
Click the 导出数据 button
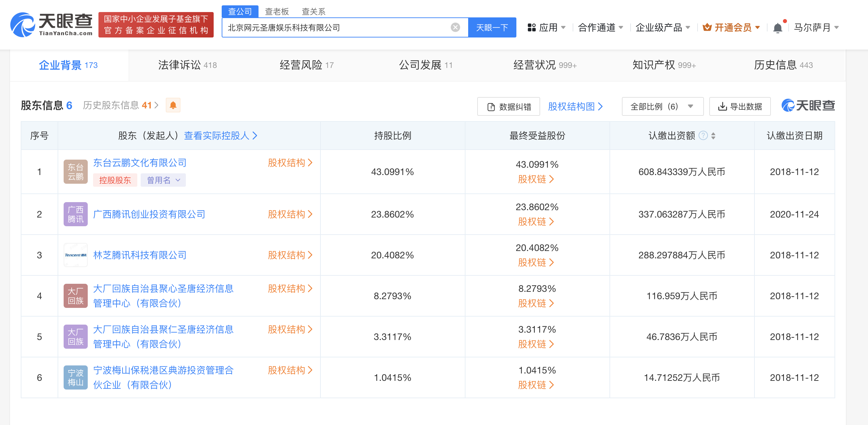coord(740,106)
